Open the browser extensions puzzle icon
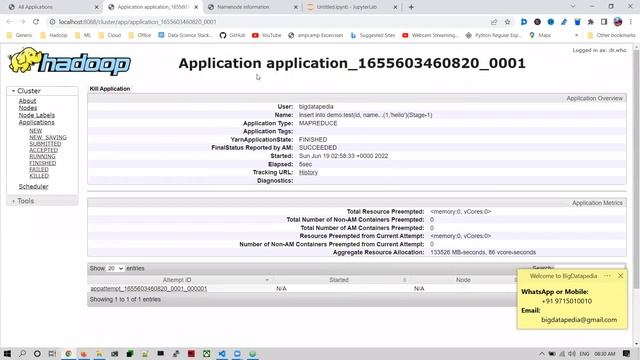Viewport: 640px width, 360px height. [591, 22]
